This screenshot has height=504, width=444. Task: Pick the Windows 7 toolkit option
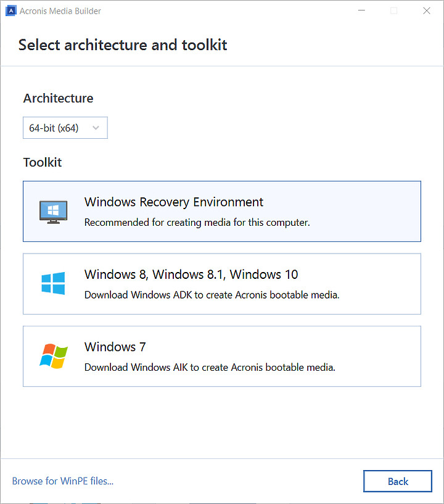point(222,356)
